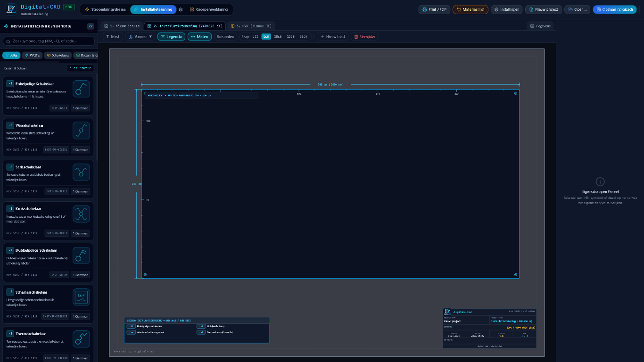644x362 pixels.
Task: Click the Materiaallijst button
Action: (471, 9)
